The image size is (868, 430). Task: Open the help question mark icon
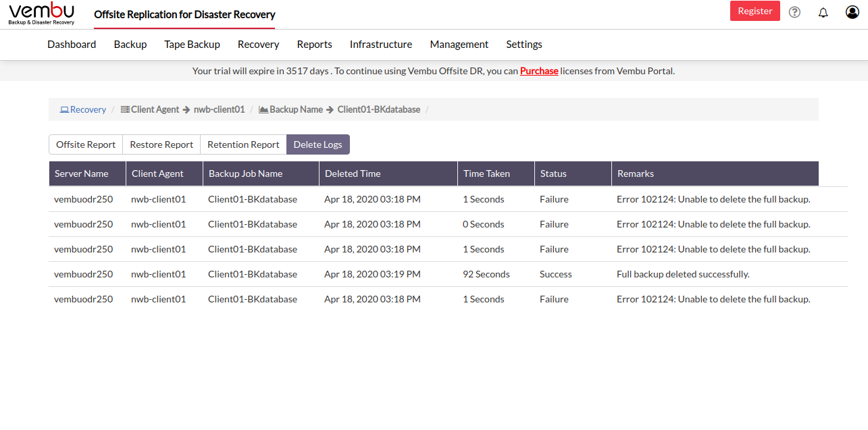(x=794, y=12)
